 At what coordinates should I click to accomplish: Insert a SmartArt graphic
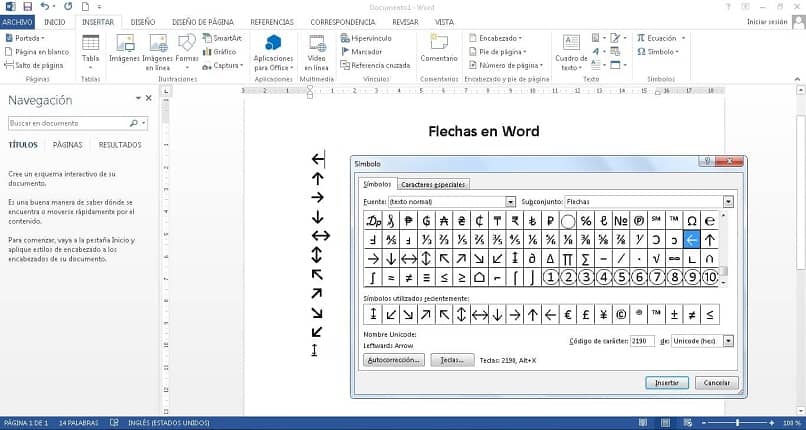pyautogui.click(x=220, y=38)
